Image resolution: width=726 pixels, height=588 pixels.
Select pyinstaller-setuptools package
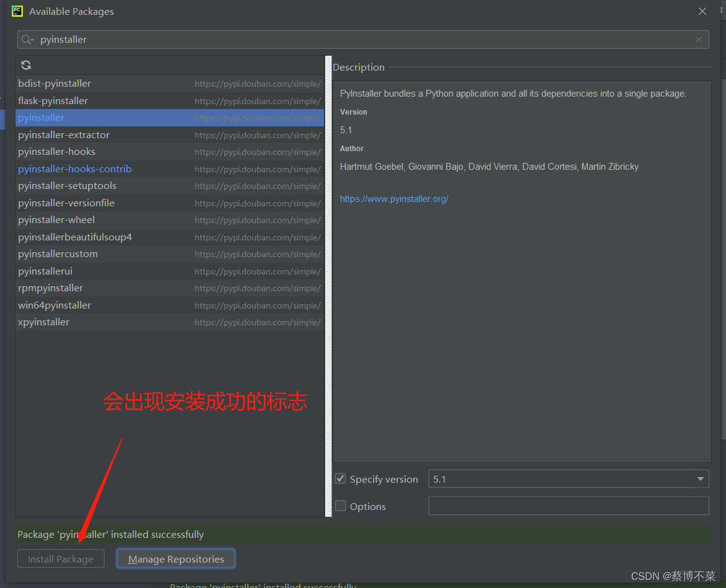point(170,186)
